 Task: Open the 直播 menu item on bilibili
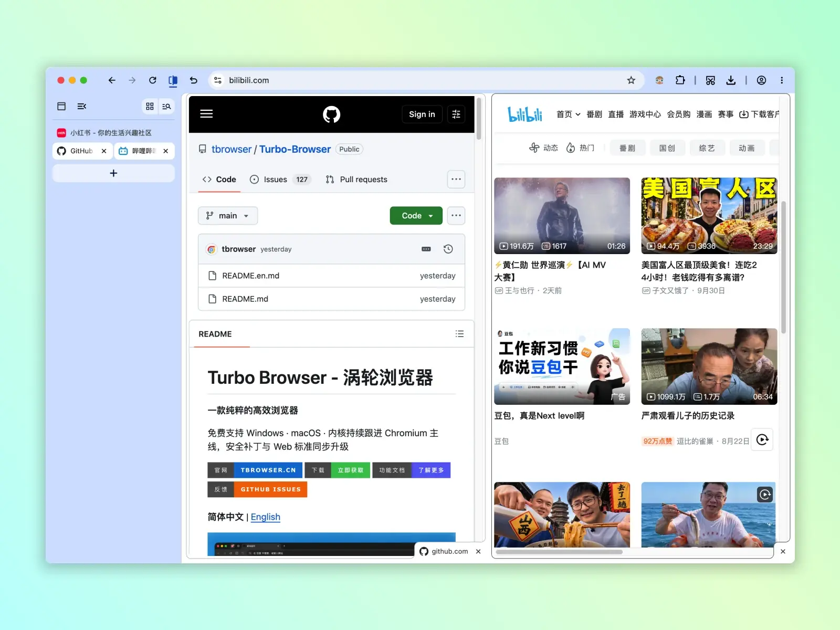tap(616, 114)
